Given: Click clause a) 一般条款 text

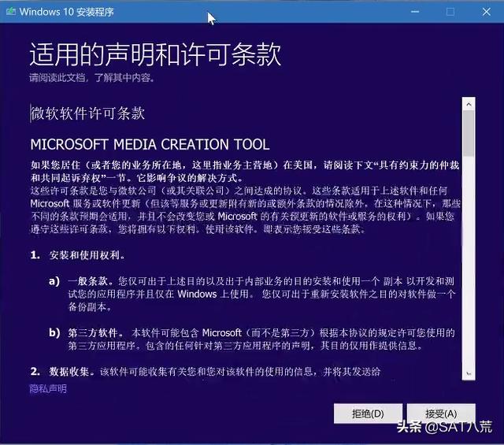Looking at the screenshot, I should [x=252, y=294].
